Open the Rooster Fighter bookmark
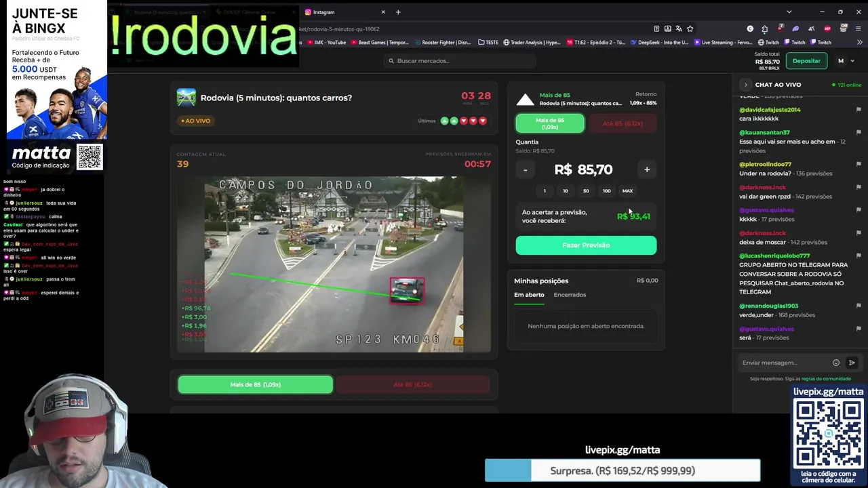Screen dimensions: 868x488 (x=441, y=43)
